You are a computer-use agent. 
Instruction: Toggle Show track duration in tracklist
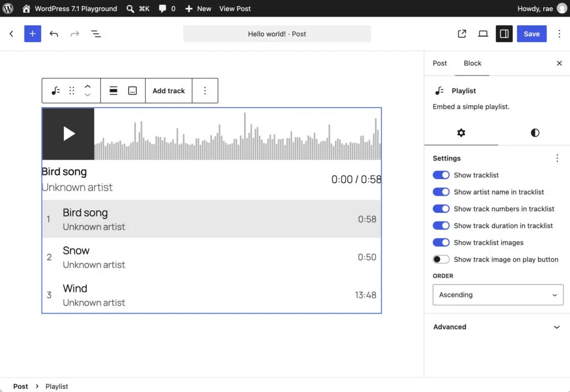tap(441, 225)
